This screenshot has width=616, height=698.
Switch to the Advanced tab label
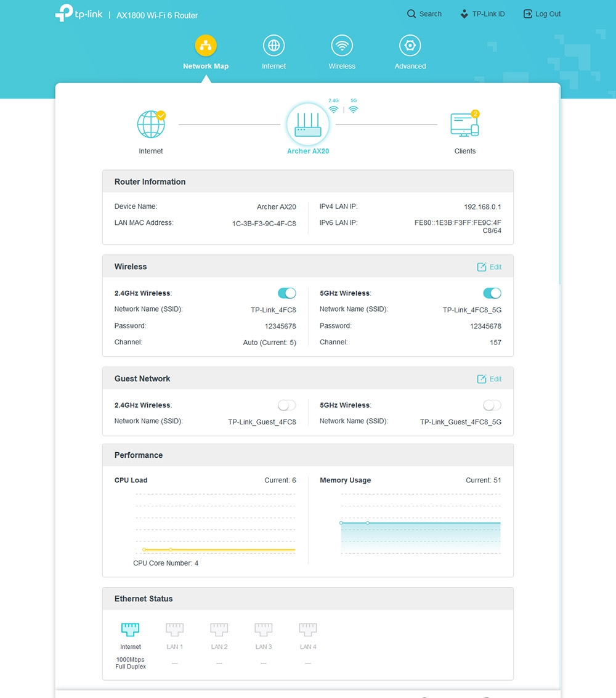[x=410, y=66]
